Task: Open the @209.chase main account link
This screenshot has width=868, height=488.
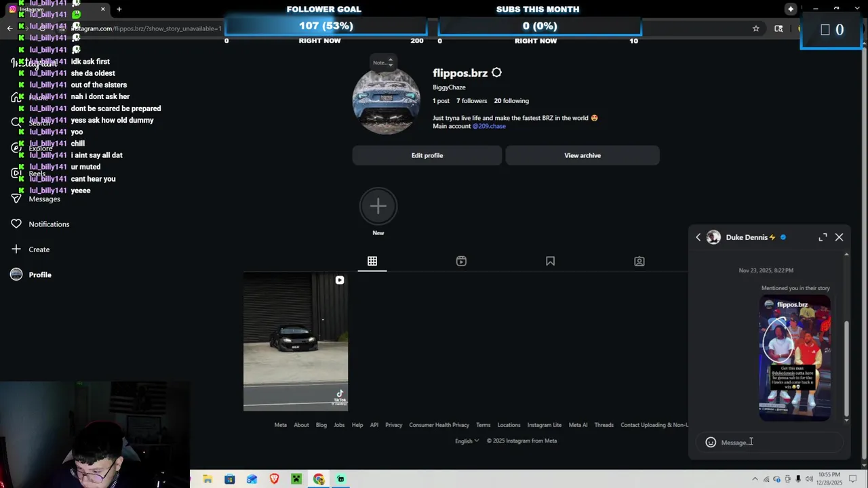Action: (x=488, y=126)
